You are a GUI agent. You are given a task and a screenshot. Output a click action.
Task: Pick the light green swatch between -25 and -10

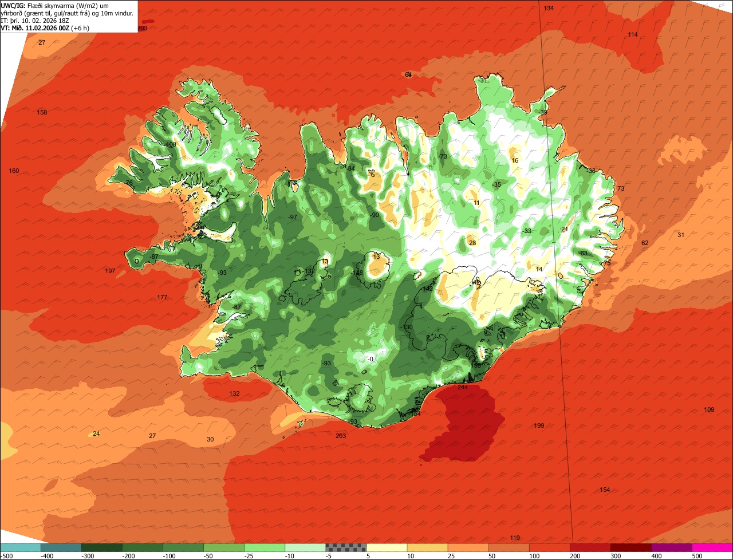tap(264, 547)
